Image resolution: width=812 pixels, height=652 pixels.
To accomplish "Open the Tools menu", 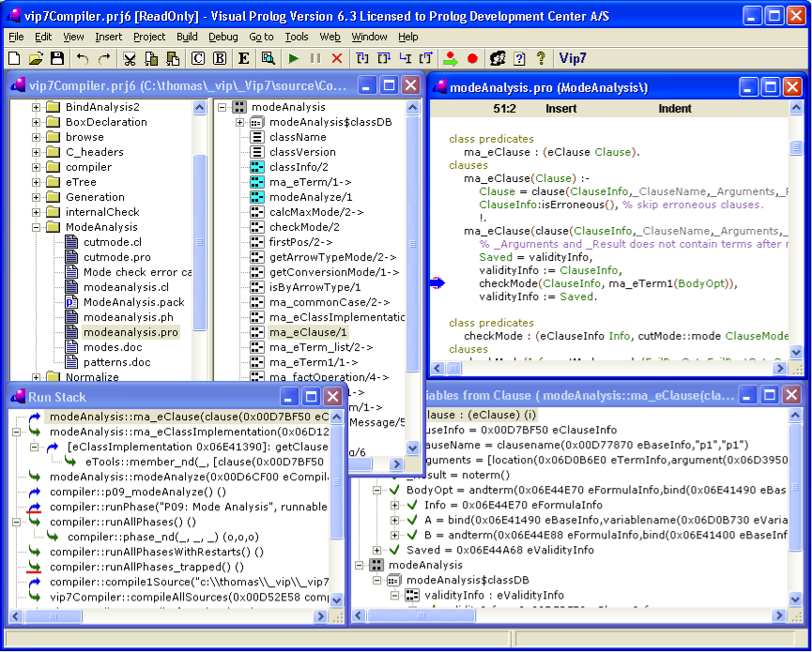I will click(x=297, y=37).
